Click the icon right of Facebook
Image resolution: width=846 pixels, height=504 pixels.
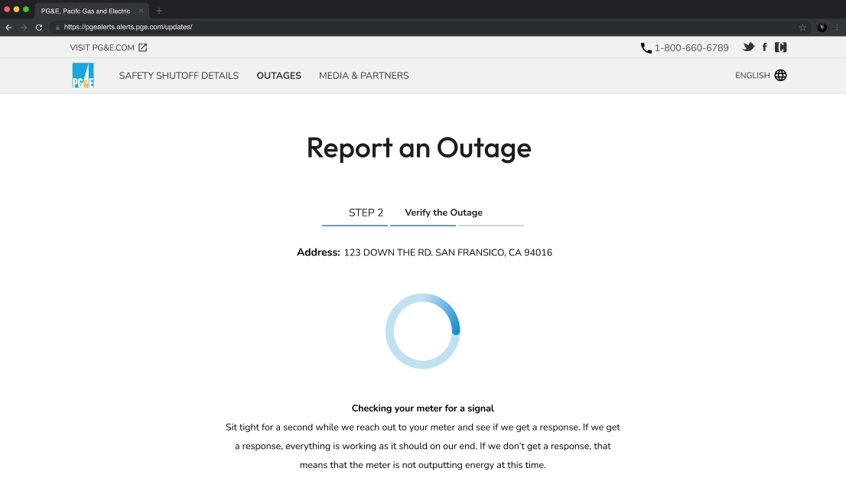point(781,47)
